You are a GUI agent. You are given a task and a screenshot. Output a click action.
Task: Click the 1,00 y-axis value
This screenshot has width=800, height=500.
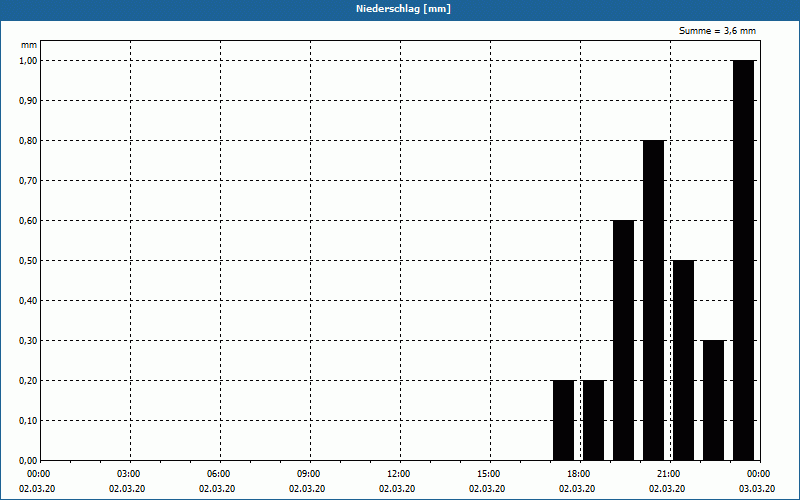(28, 61)
